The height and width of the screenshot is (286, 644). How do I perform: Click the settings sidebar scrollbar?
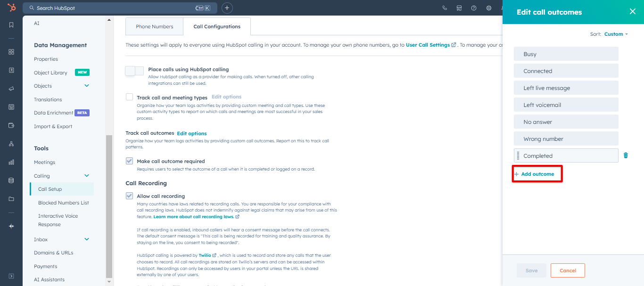(109, 206)
